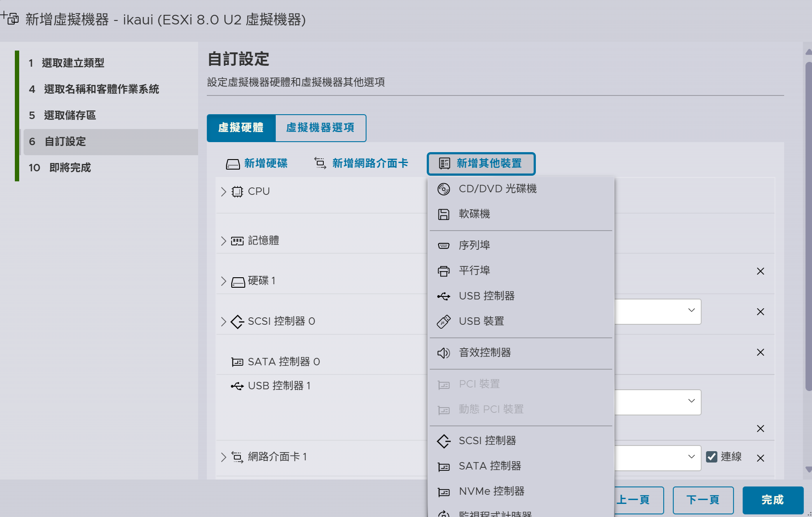Select CD/DVD 光碟機 from the menu
The width and height of the screenshot is (812, 517).
(x=521, y=189)
